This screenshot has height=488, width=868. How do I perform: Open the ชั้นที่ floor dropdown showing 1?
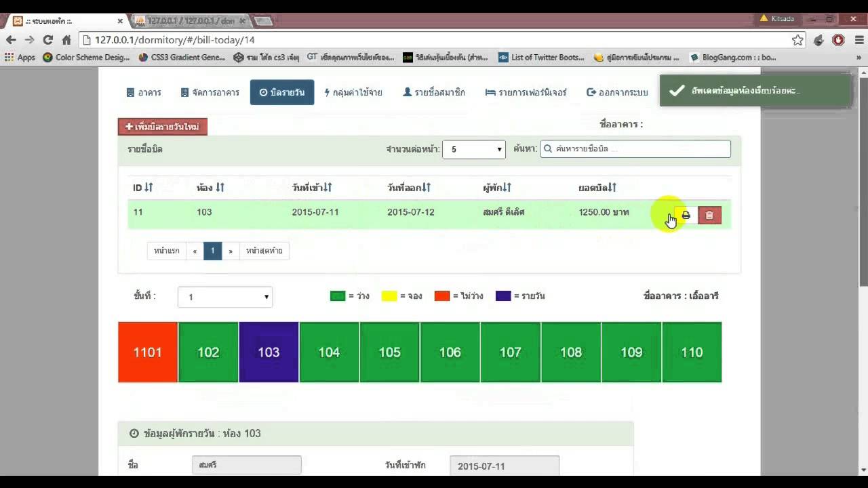225,297
